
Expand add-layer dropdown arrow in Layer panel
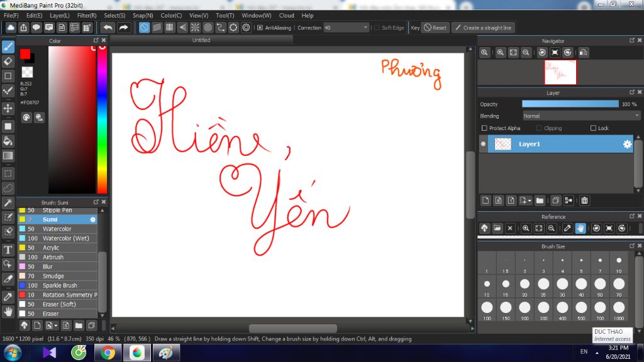(x=530, y=200)
